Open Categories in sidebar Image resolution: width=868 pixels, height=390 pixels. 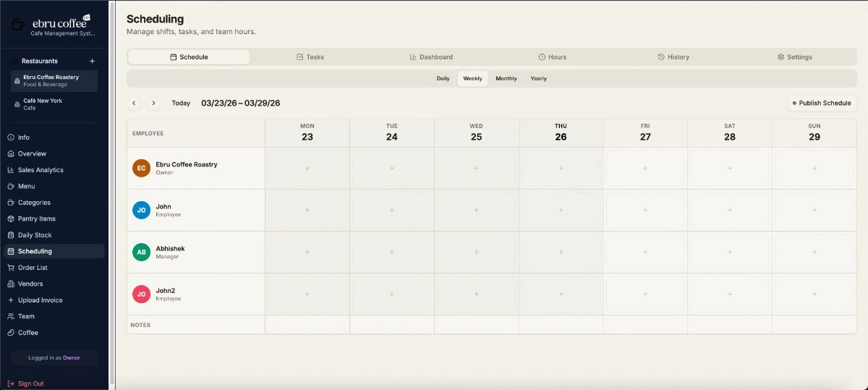tap(54, 203)
